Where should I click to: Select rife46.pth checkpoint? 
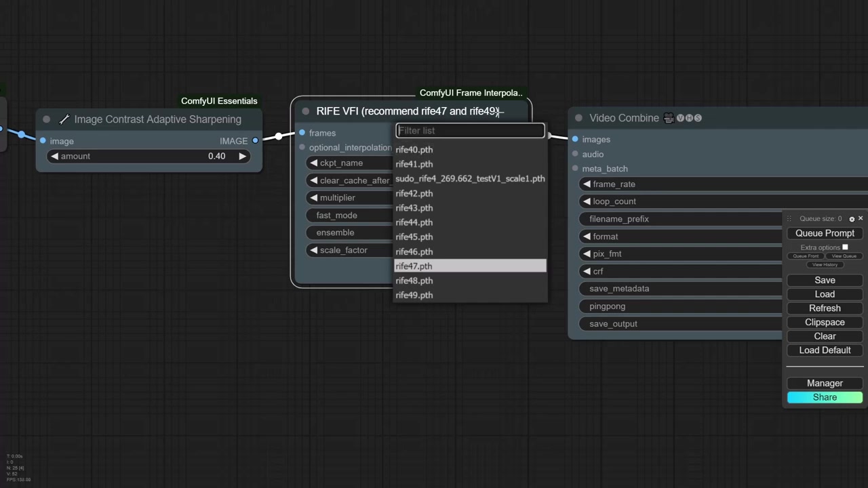(470, 251)
